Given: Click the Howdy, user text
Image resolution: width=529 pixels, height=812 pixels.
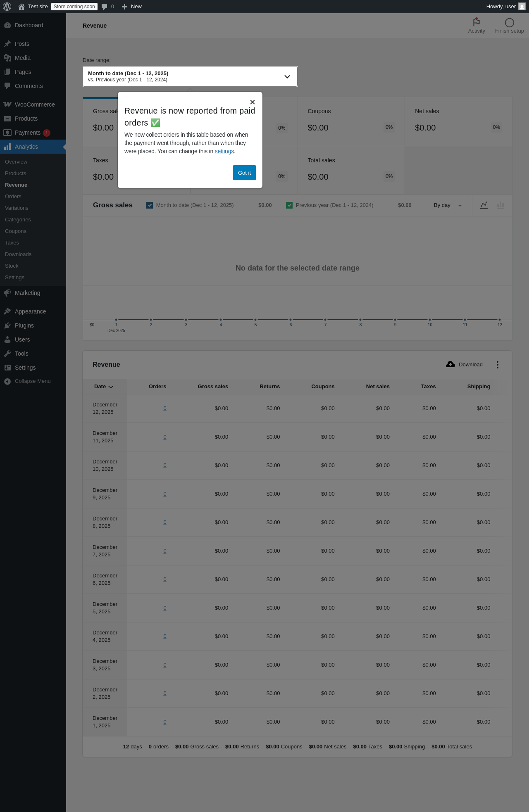Looking at the screenshot, I should [x=501, y=7].
